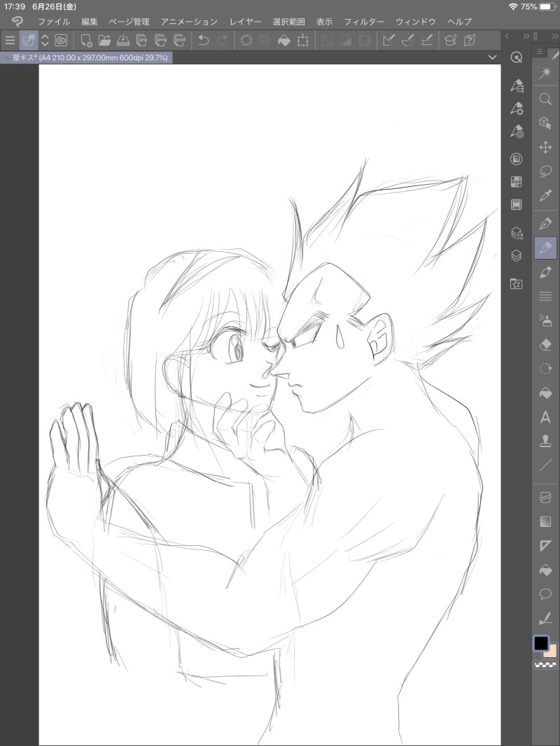
Task: Open the ページ管理 menu
Action: coord(129,22)
